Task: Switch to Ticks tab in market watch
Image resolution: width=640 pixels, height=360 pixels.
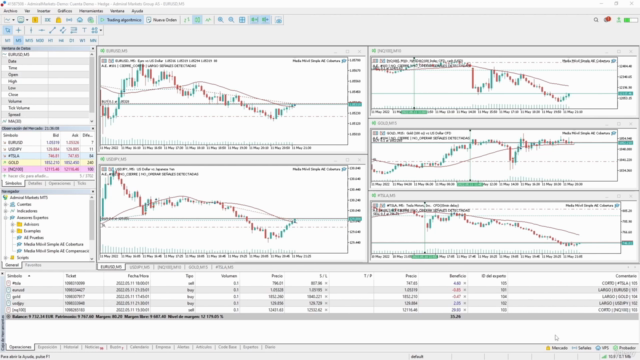Action: [82, 183]
